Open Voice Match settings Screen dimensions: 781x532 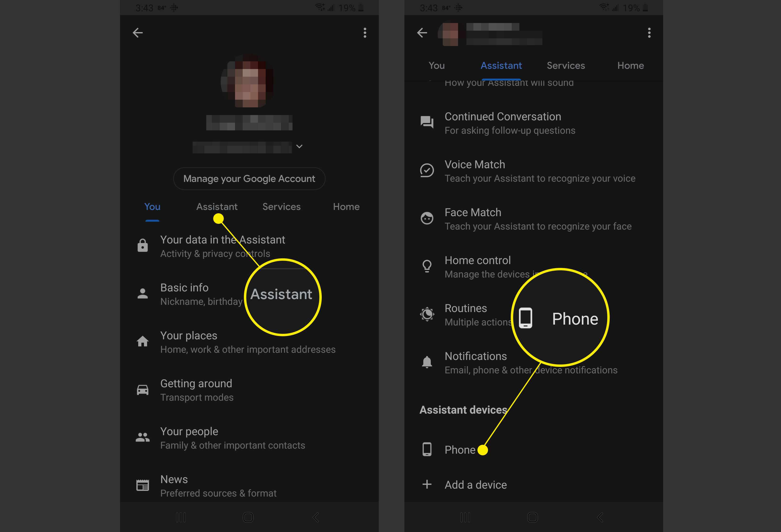pyautogui.click(x=533, y=171)
